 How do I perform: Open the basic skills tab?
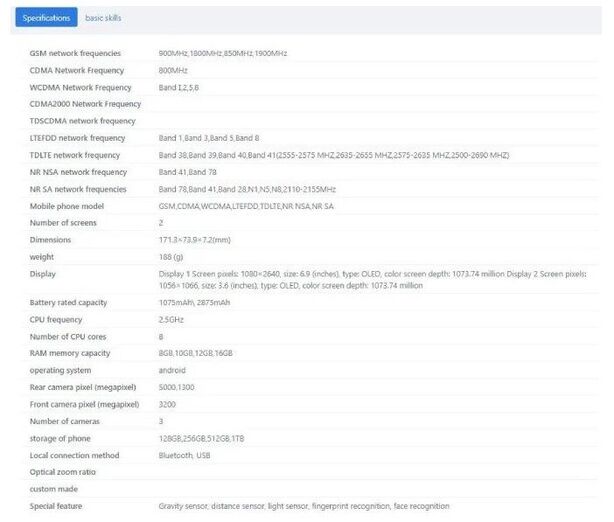[103, 18]
